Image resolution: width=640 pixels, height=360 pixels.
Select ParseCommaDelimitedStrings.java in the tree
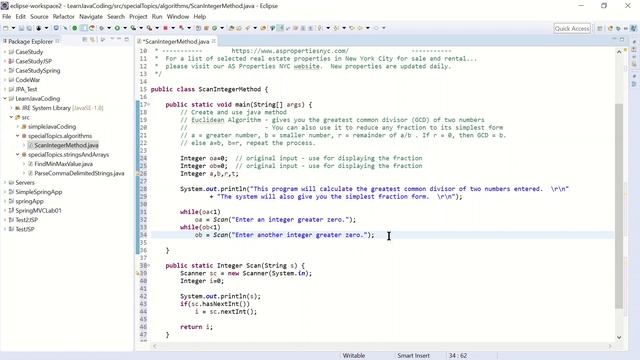tap(79, 173)
